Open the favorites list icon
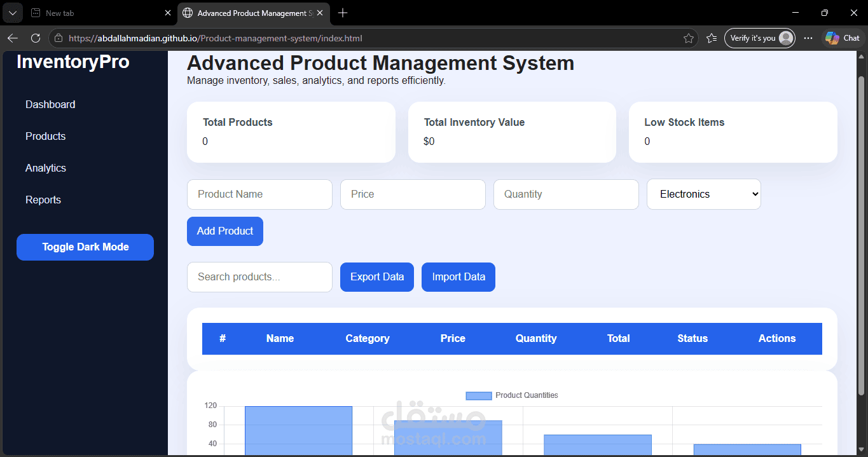 point(712,38)
